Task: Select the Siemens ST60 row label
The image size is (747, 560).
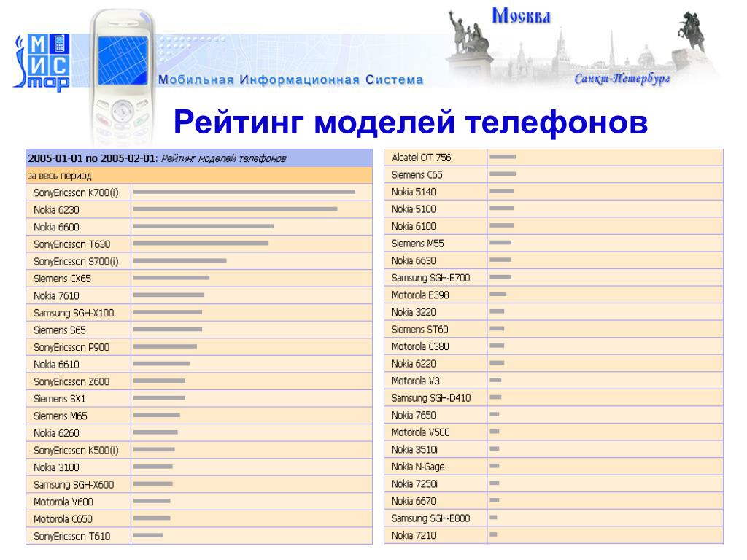Action: (x=419, y=329)
